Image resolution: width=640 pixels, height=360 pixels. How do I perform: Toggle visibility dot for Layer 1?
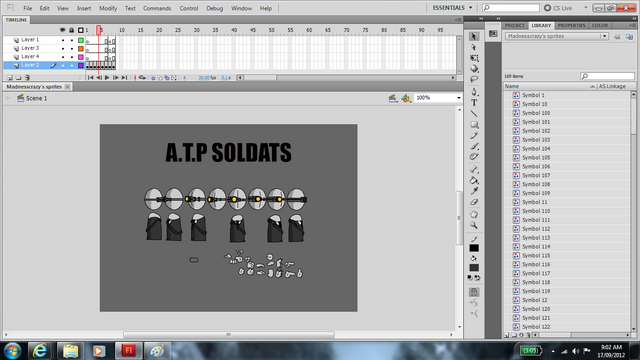[x=63, y=40]
